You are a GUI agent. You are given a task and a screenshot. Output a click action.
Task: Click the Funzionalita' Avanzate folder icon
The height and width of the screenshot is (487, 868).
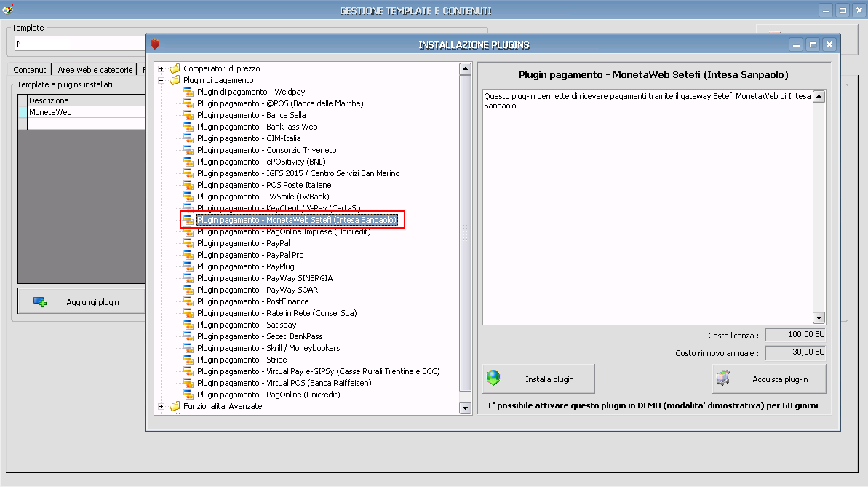(175, 407)
